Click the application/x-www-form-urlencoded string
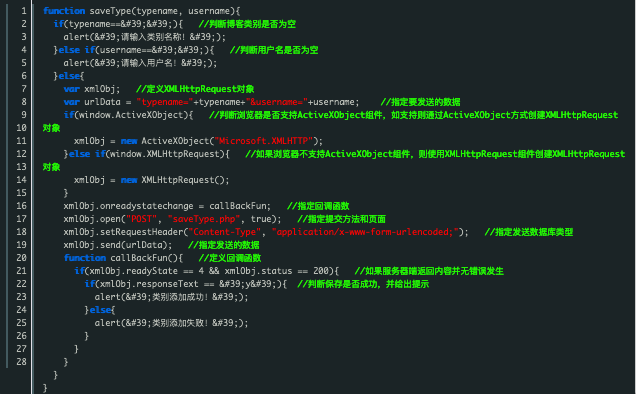The image size is (637, 394). pyautogui.click(x=365, y=232)
